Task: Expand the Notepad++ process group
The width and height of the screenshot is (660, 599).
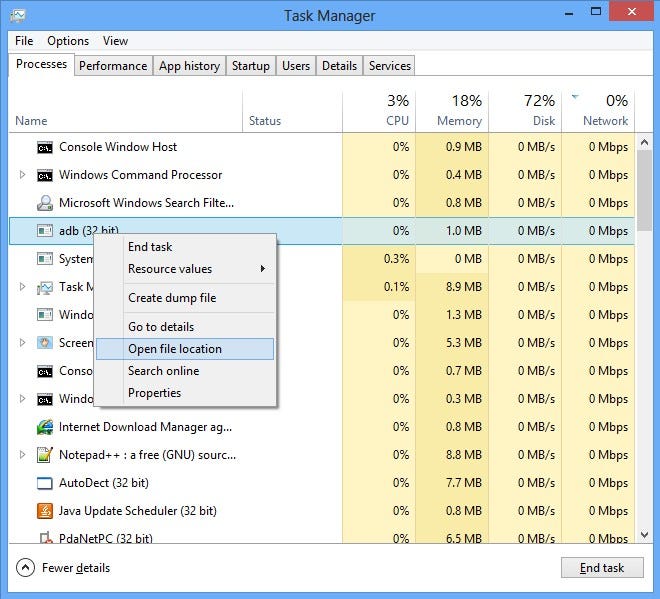Action: (22, 454)
